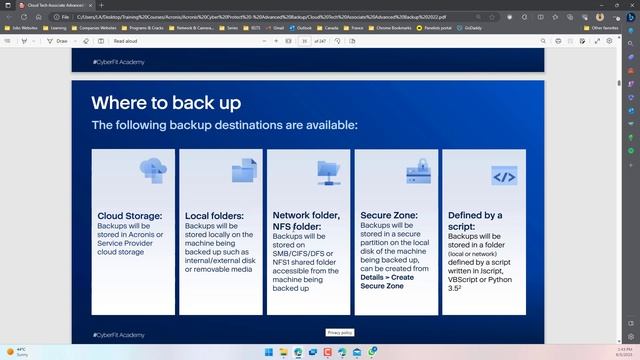
Task: Click 'Secure Zone:' heading text
Action: pyautogui.click(x=389, y=215)
